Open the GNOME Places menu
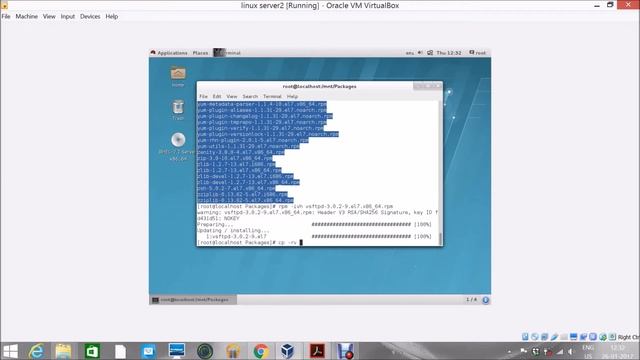The height and width of the screenshot is (360, 640). tap(200, 53)
